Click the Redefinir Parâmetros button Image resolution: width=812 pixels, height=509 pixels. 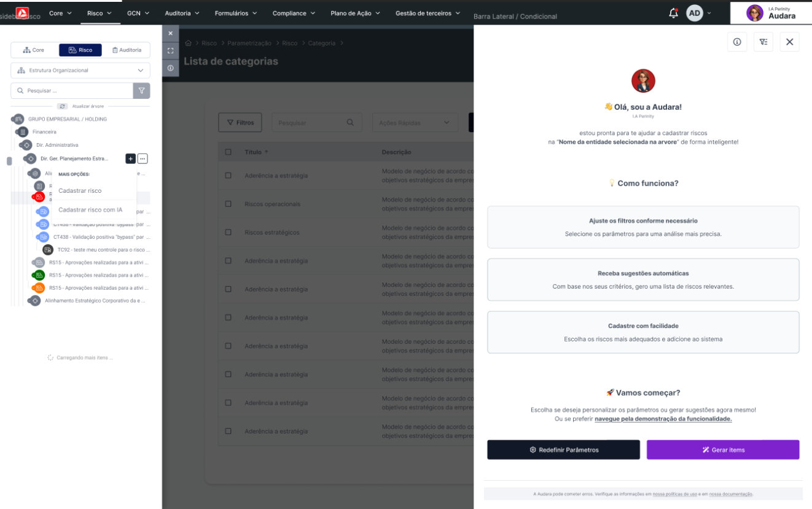coord(563,449)
